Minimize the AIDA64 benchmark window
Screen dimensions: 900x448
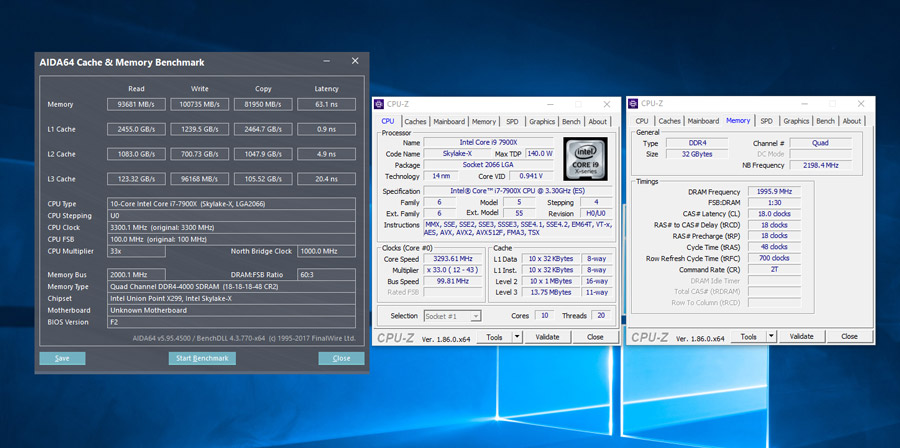(327, 61)
